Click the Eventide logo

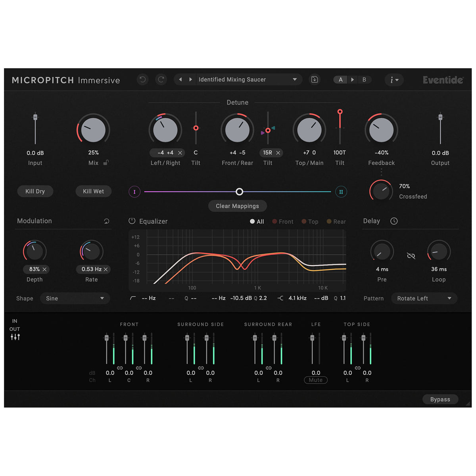[x=443, y=80]
